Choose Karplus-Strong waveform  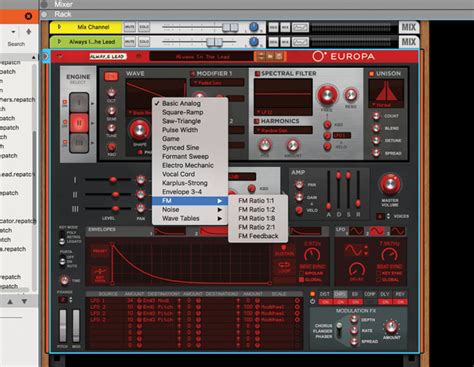coord(190,183)
